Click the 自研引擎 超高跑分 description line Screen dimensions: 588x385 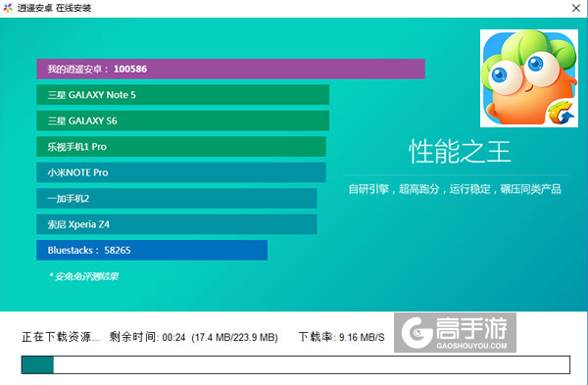455,189
